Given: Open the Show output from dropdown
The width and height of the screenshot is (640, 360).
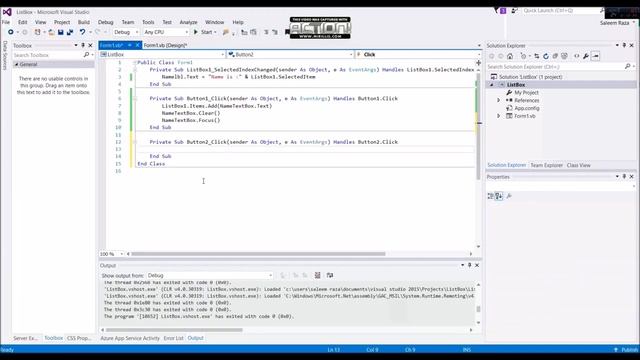Looking at the screenshot, I should pos(209,276).
